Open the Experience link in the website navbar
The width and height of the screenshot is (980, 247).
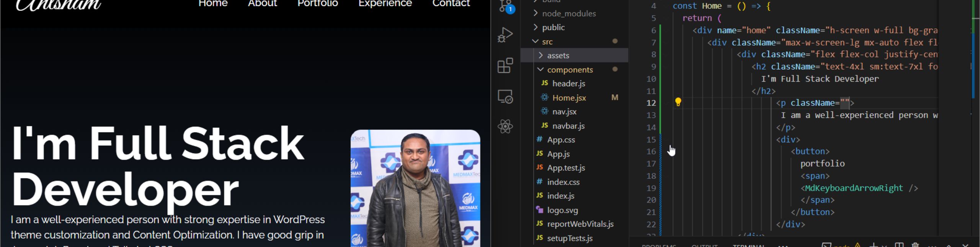click(385, 3)
